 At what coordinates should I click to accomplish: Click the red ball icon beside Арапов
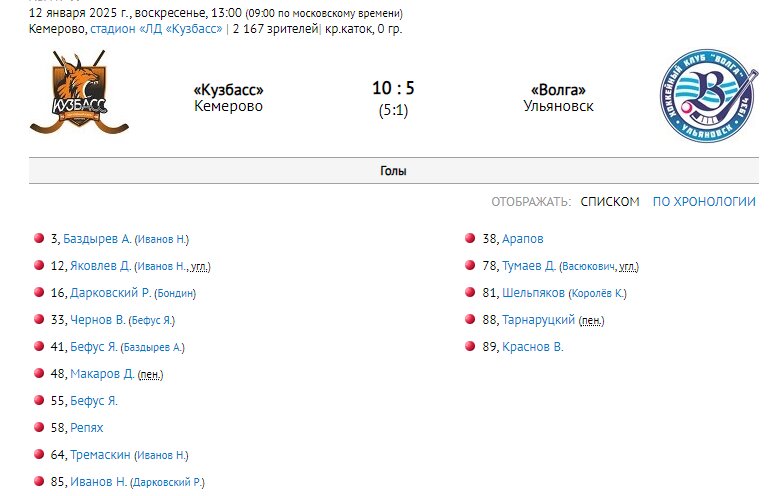click(x=470, y=238)
